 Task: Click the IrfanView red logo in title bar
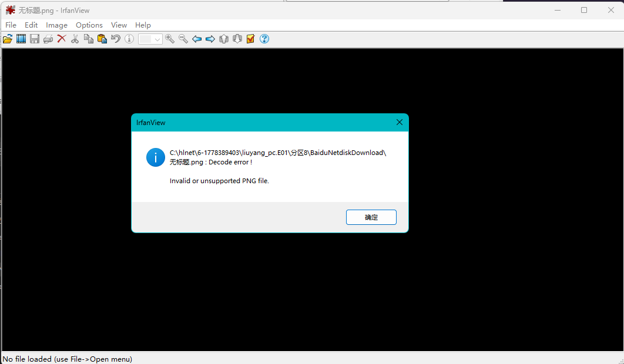coord(11,10)
